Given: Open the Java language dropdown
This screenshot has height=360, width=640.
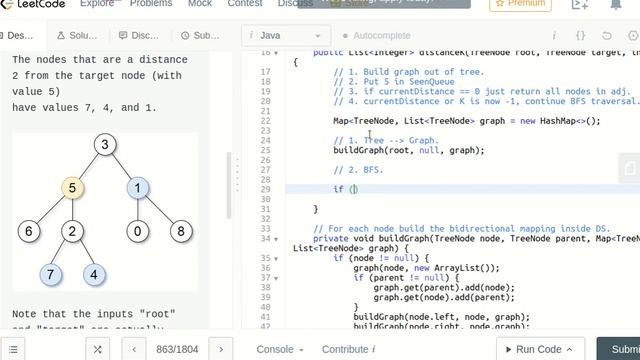Looking at the screenshot, I should [286, 36].
